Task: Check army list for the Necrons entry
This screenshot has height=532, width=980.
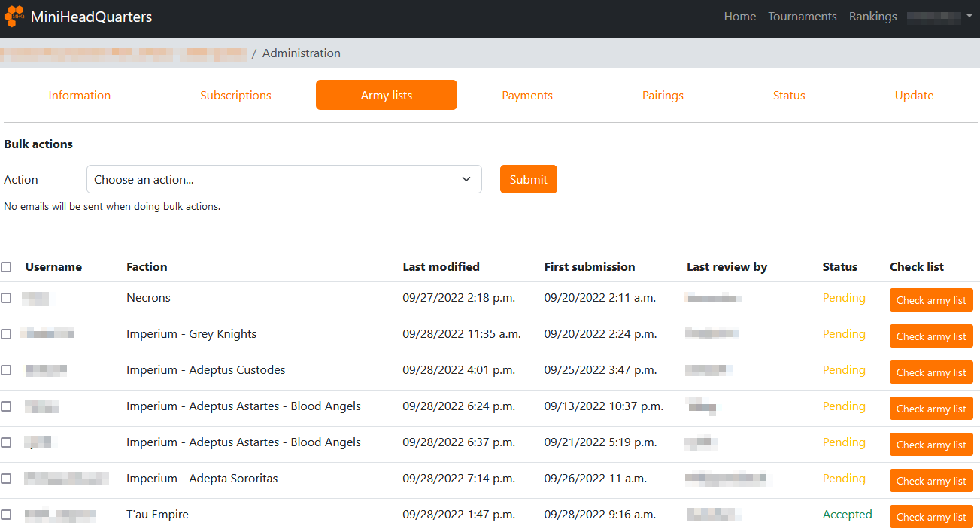Action: (x=930, y=300)
